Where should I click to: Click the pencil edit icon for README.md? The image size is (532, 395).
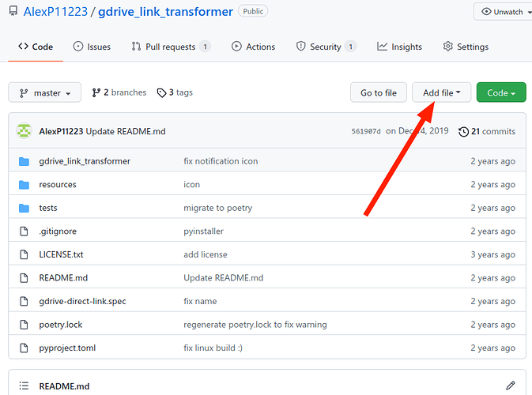tap(511, 386)
